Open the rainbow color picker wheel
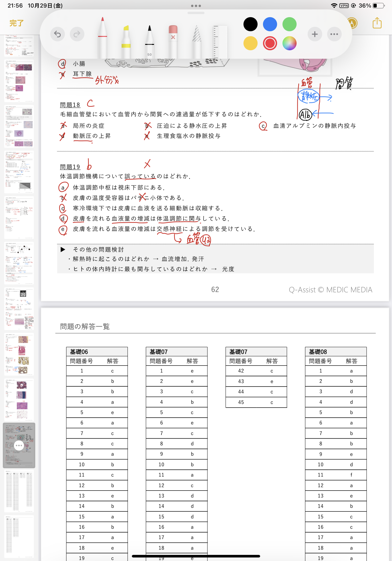Viewport: 392px width, 561px height. click(x=289, y=43)
